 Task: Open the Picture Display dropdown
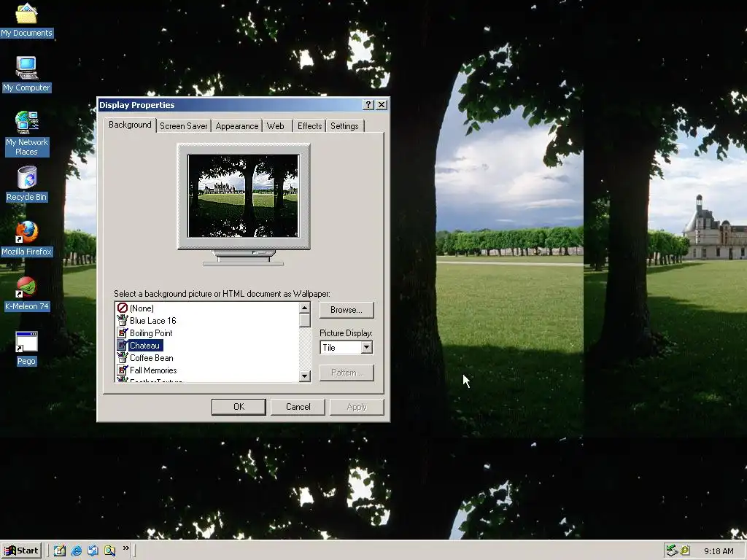(x=366, y=348)
